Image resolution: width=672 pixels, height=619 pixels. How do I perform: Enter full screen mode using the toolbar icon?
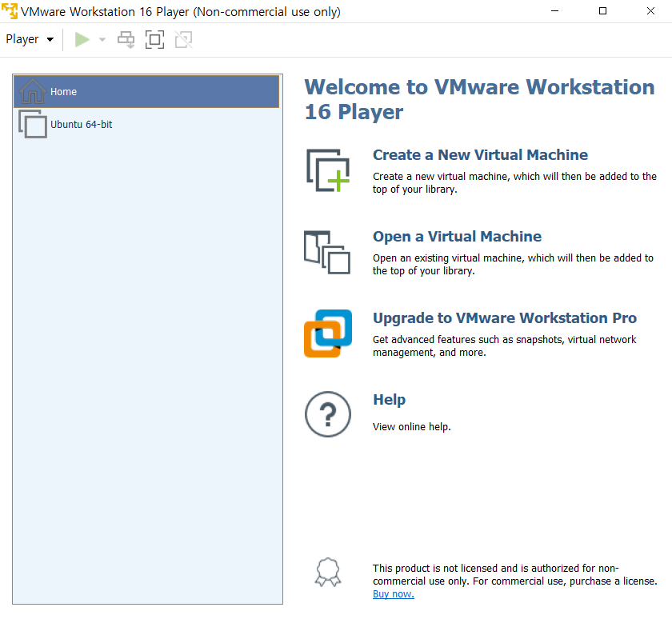(x=154, y=39)
